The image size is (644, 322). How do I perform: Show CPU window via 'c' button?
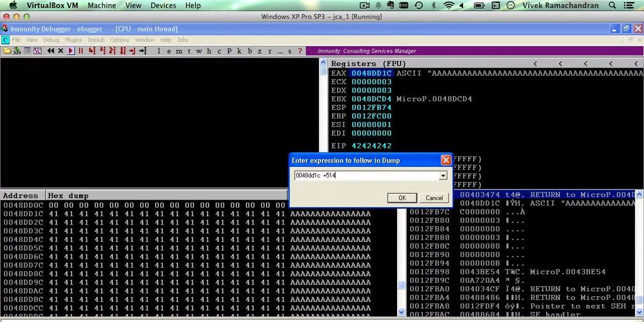[x=219, y=51]
